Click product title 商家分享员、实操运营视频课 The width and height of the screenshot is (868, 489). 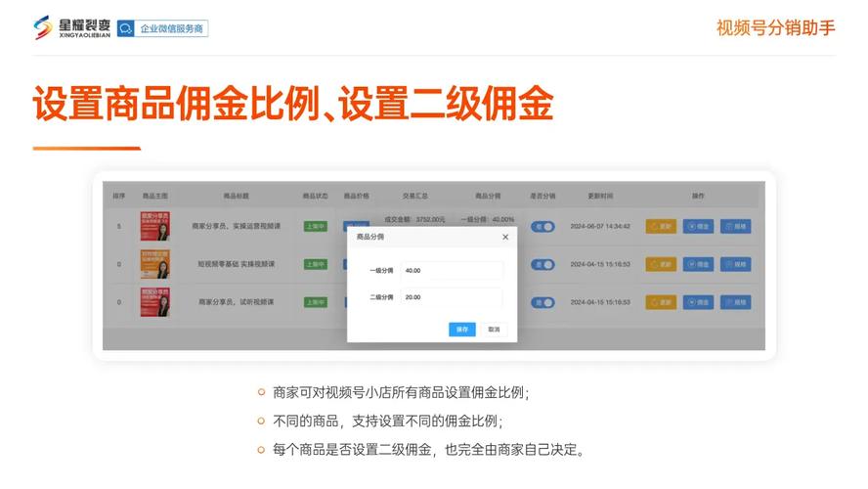237,226
